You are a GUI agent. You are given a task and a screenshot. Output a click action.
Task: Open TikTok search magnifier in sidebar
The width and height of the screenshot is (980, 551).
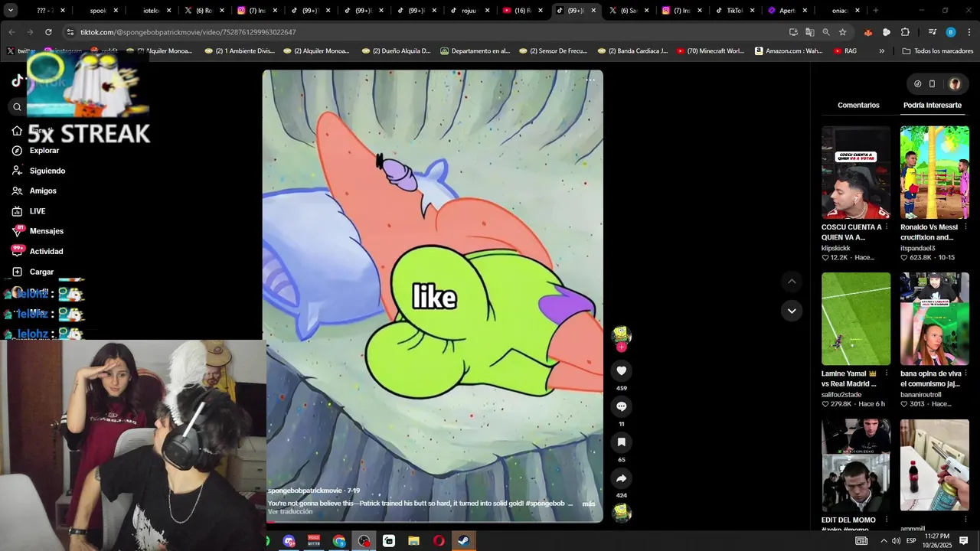[x=17, y=107]
